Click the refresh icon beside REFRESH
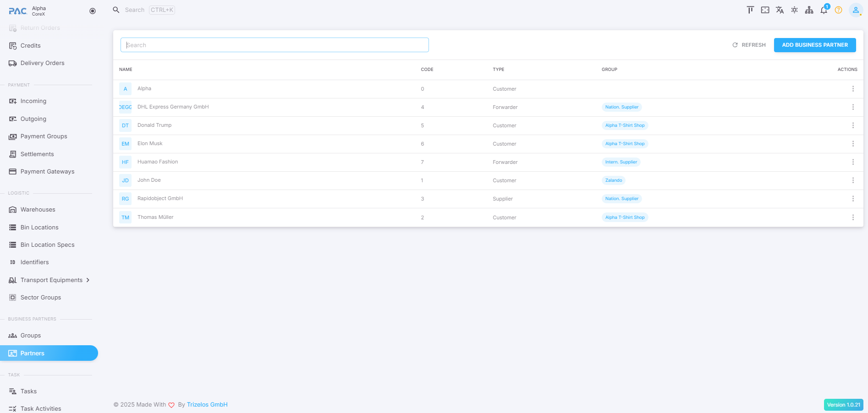The height and width of the screenshot is (413, 868). point(735,45)
